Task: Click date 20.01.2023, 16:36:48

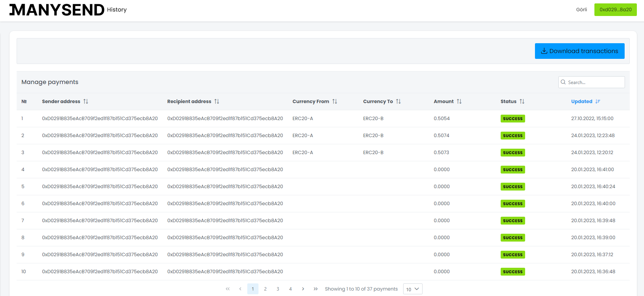Action: coord(593,272)
